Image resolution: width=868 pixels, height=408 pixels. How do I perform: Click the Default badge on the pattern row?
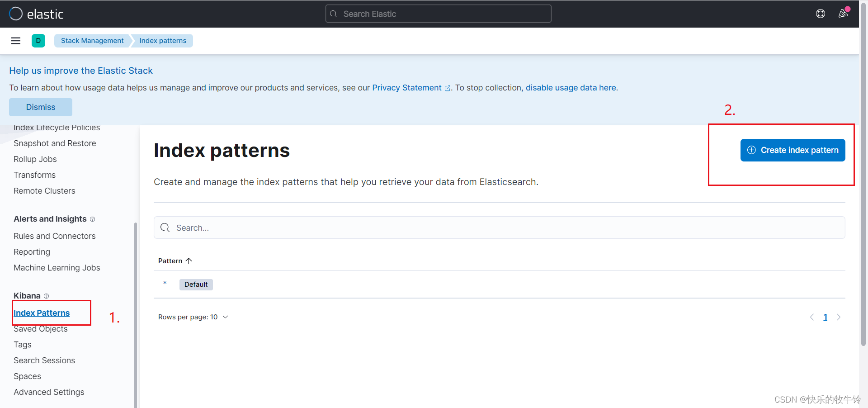196,284
